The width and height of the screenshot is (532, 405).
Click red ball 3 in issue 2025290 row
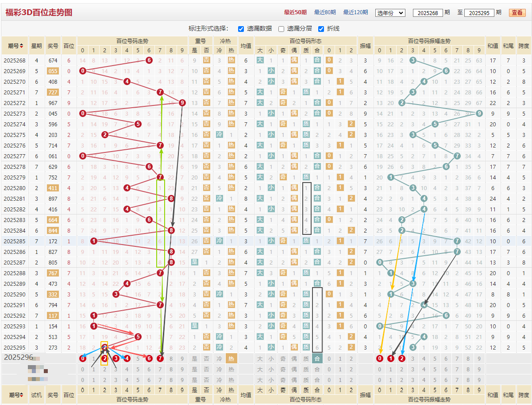(116, 294)
